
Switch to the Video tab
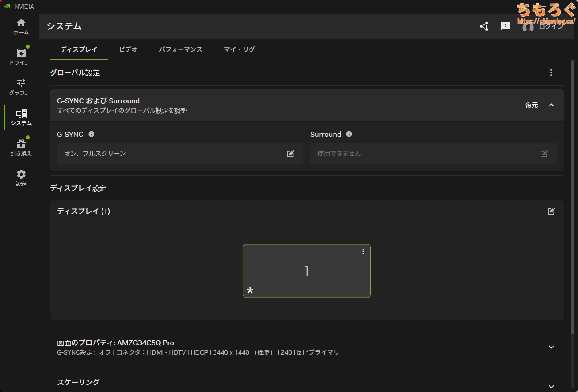[128, 49]
